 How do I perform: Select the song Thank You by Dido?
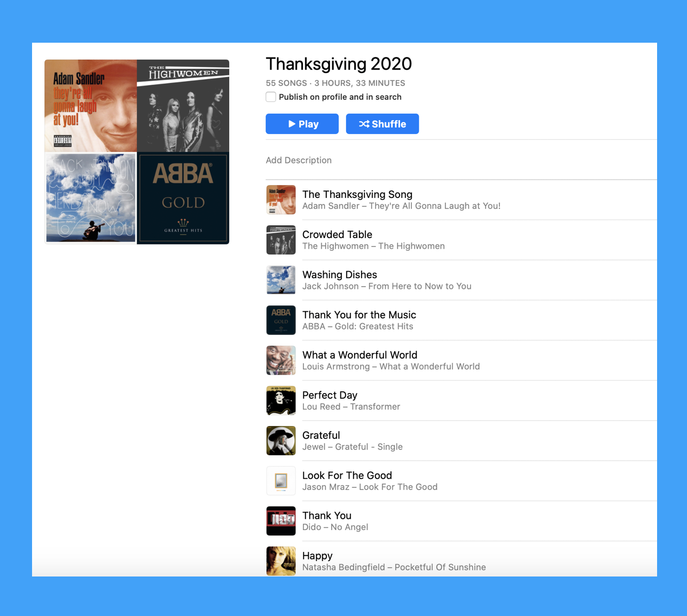coord(461,521)
